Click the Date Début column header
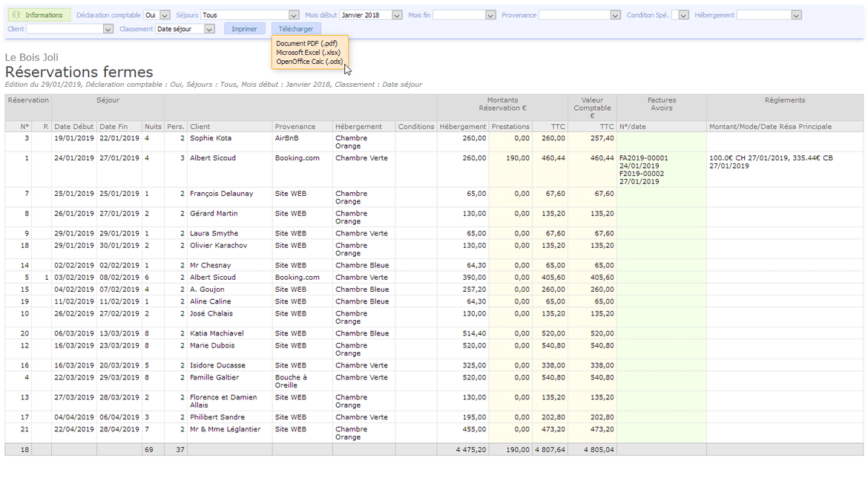This screenshot has height=487, width=868. [x=73, y=127]
